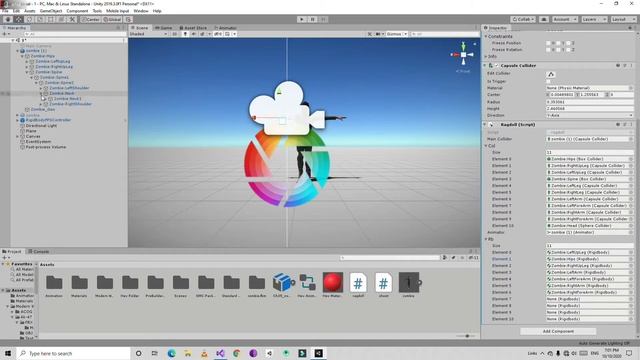Switch to the Asset Store tab
Screen dimensions: 640x360
[x=193, y=28]
